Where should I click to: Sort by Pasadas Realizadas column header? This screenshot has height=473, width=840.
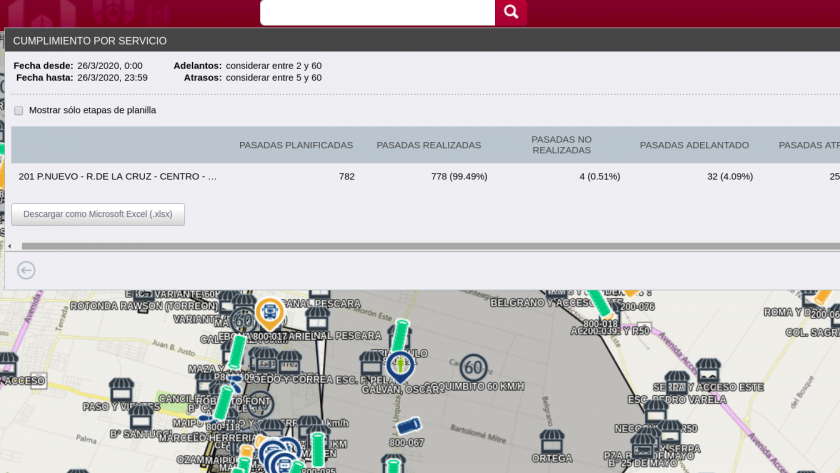[428, 145]
